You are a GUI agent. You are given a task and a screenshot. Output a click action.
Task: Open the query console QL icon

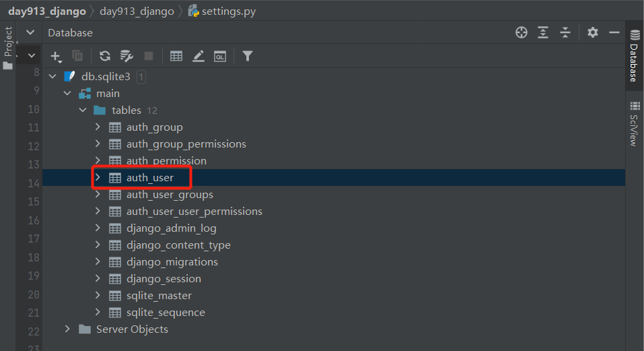[x=220, y=57]
